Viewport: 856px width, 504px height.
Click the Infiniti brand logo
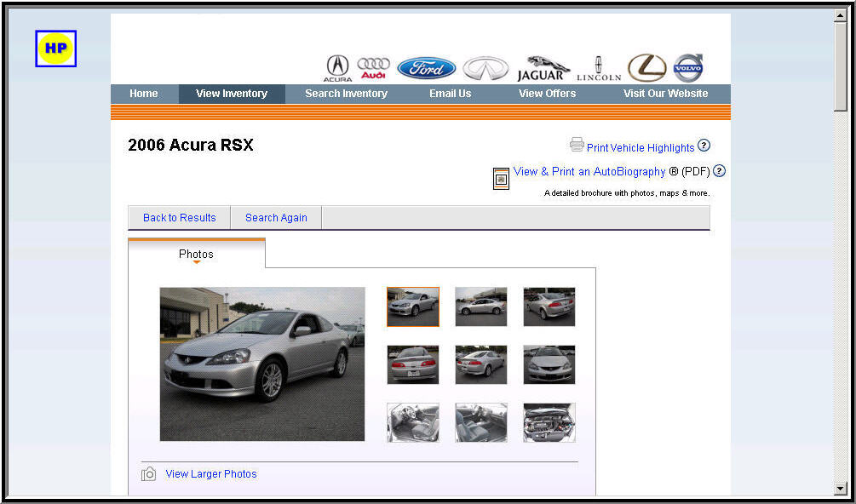pyautogui.click(x=485, y=69)
